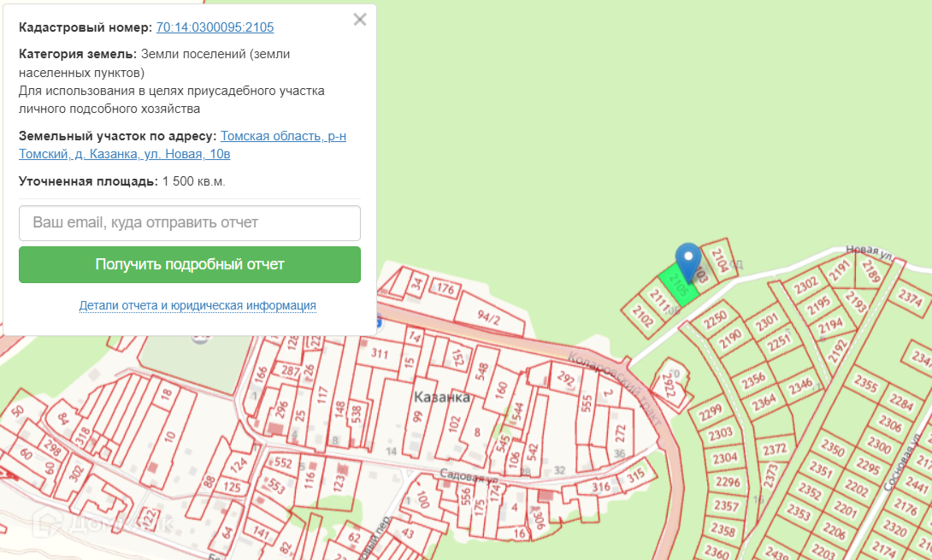932x560 pixels.
Task: Select parcel 2372 on the map
Action: coord(775,450)
